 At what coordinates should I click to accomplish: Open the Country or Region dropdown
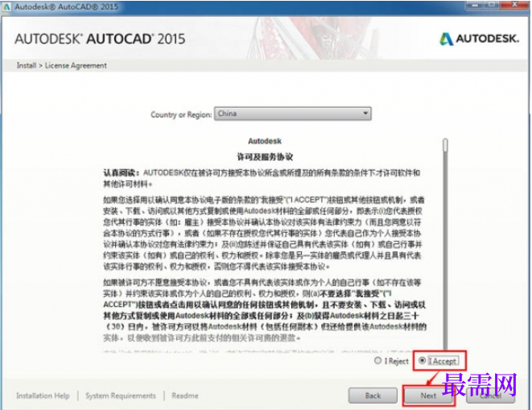(292, 114)
